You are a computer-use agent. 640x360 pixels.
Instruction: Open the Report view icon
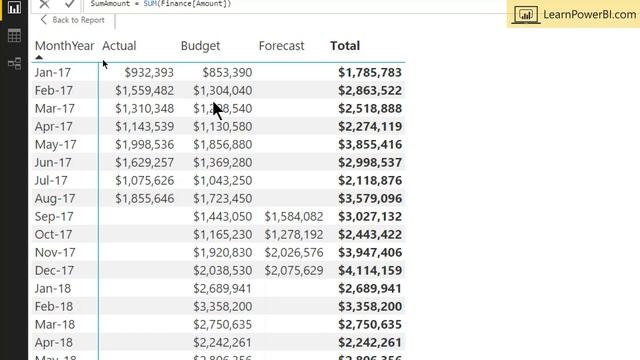point(14,7)
